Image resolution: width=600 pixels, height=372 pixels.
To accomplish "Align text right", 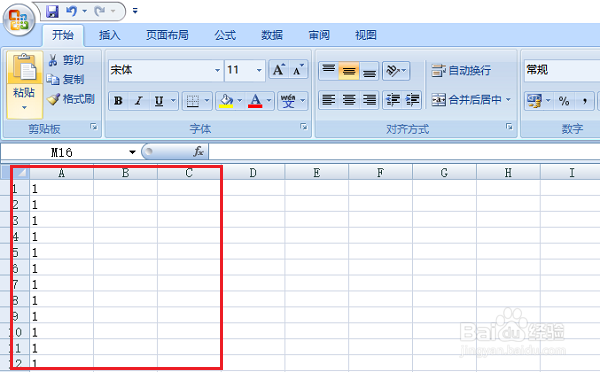I will (369, 100).
